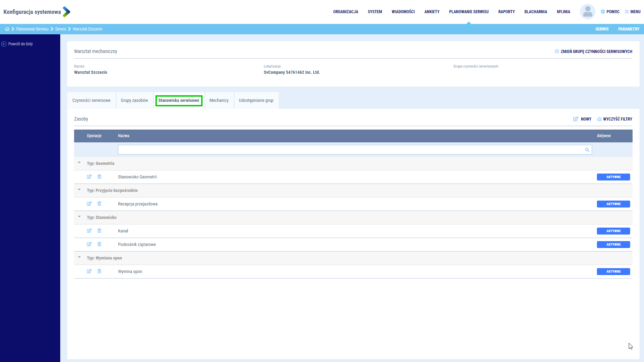Switch to the Mechanicy tab
Screen dimensions: 644x362
point(219,100)
